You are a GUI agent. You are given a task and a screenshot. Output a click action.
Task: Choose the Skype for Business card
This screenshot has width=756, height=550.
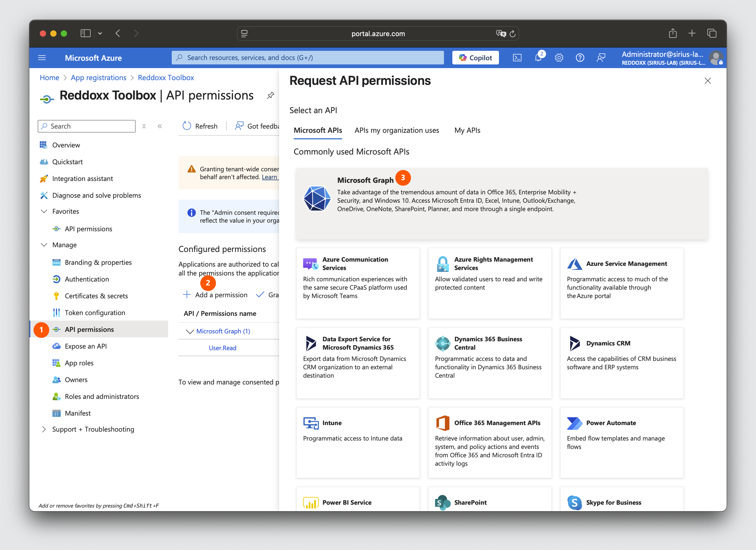pos(622,499)
